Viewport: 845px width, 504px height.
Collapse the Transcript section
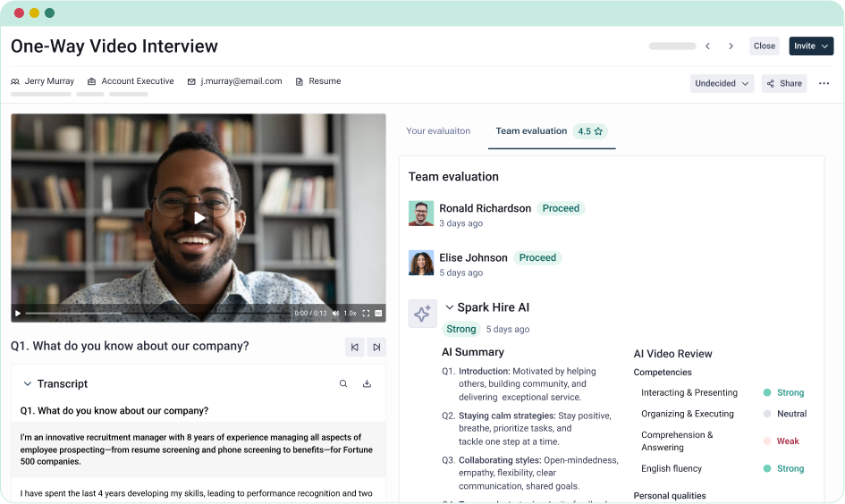[x=28, y=384]
